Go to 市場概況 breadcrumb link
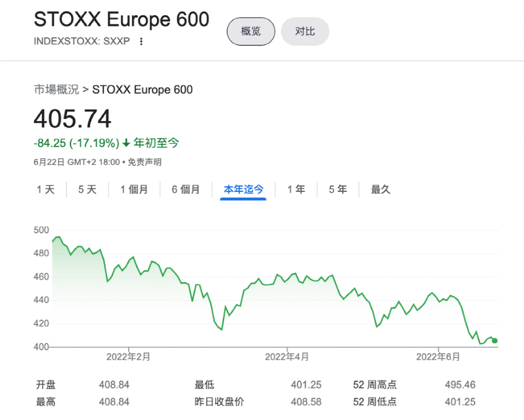The width and height of the screenshot is (524, 420). (x=57, y=89)
